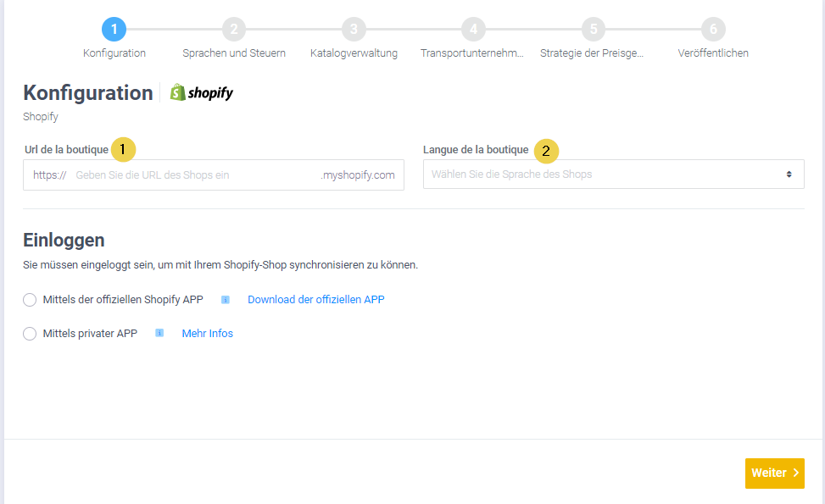Go to Katalogverwaltung step
The width and height of the screenshot is (825, 504).
[x=354, y=53]
